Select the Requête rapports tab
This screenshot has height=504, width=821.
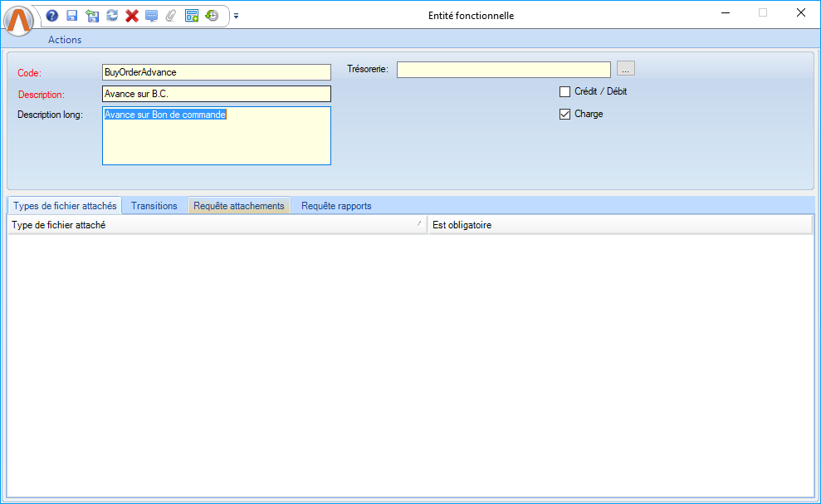[x=336, y=206]
